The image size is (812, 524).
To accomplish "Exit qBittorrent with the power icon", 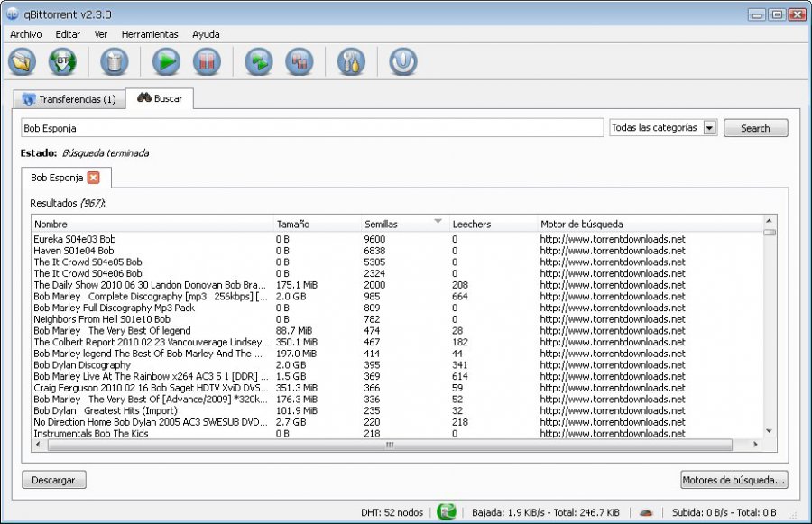I will 403,62.
